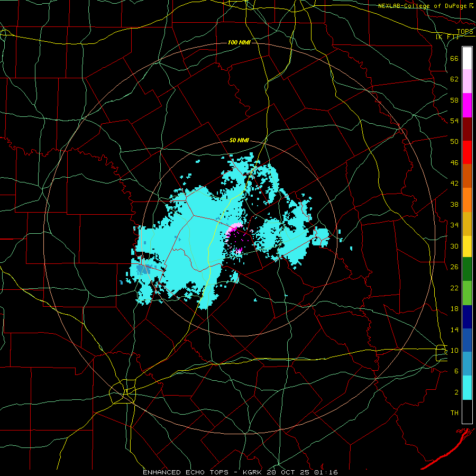Click the legend value '66'
Screen dimensions: 476x476
pyautogui.click(x=454, y=58)
